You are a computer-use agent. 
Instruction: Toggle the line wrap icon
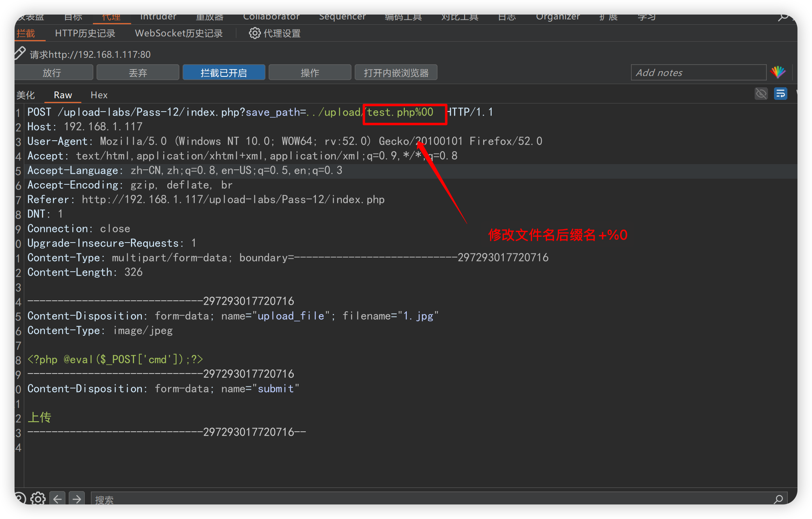[x=780, y=94]
